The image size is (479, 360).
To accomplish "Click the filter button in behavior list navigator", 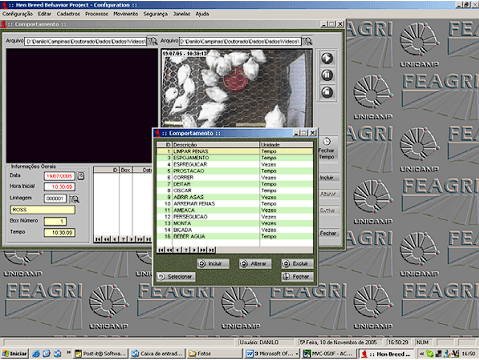I will click(x=186, y=250).
